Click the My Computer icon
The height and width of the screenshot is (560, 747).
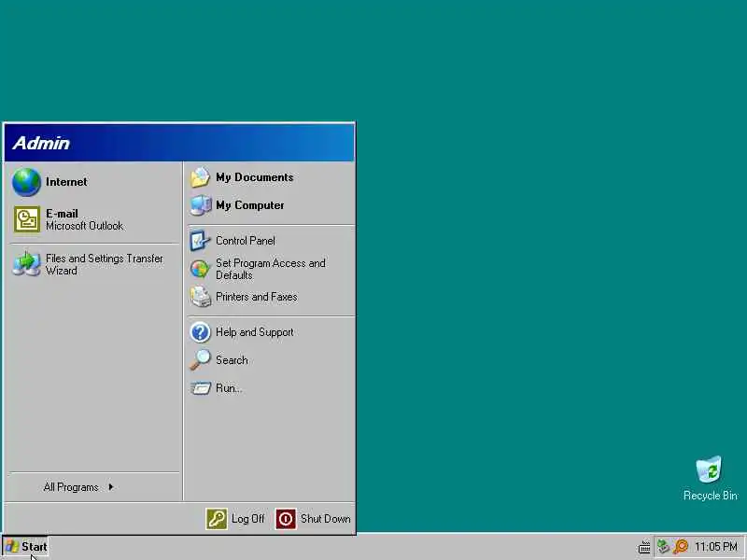(200, 205)
